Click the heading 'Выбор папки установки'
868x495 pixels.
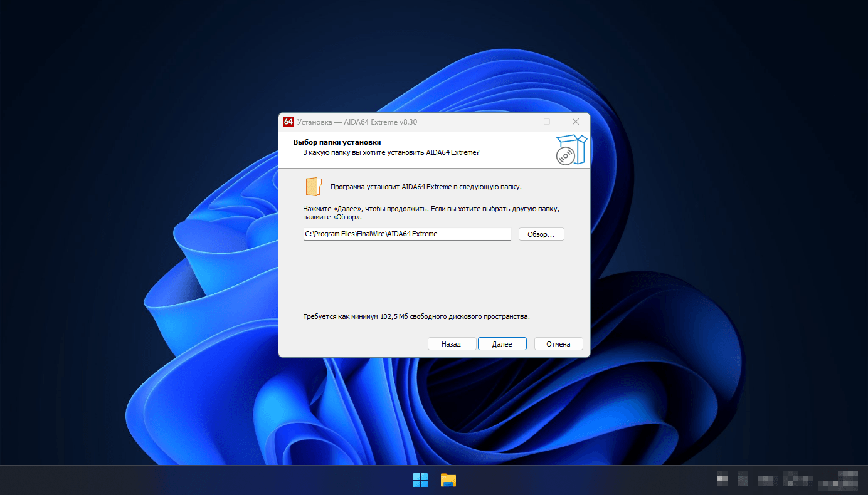(x=337, y=142)
